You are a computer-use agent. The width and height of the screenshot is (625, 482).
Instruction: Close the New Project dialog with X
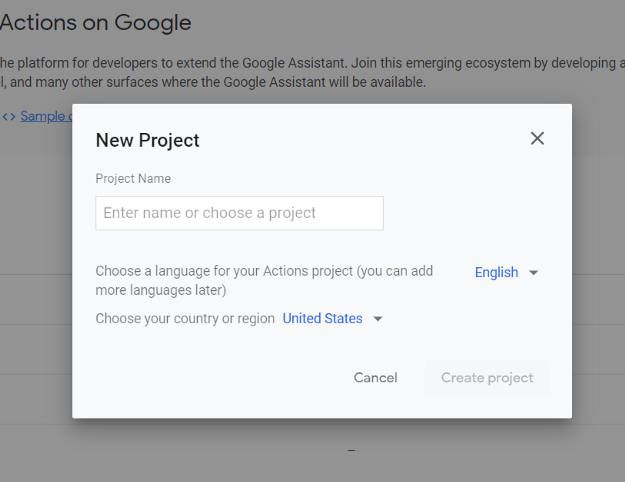537,139
